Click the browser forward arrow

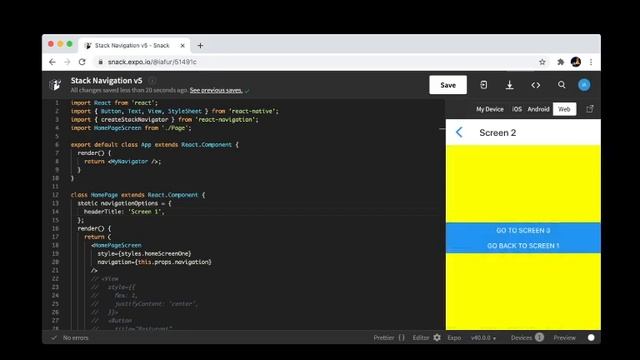click(x=67, y=62)
